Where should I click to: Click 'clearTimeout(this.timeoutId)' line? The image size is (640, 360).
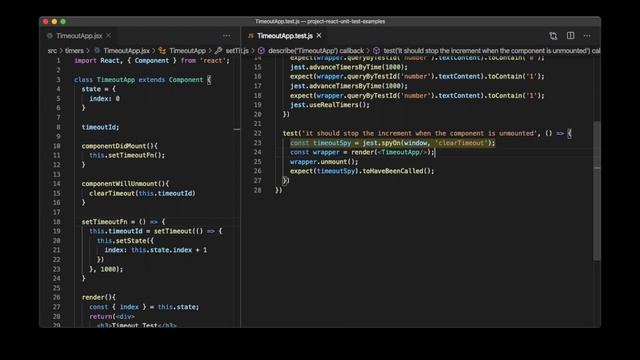(x=142, y=193)
